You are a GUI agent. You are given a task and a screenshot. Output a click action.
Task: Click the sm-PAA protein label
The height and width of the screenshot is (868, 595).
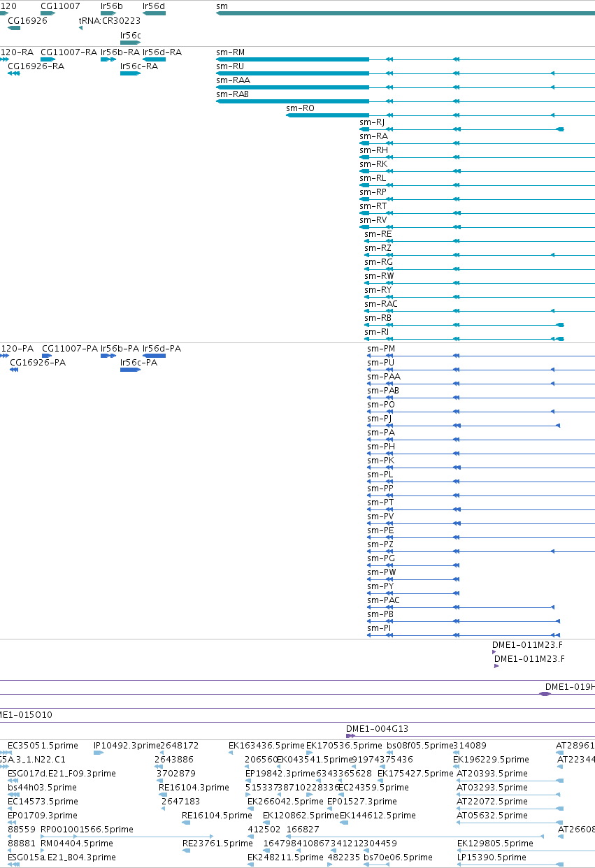pos(384,377)
